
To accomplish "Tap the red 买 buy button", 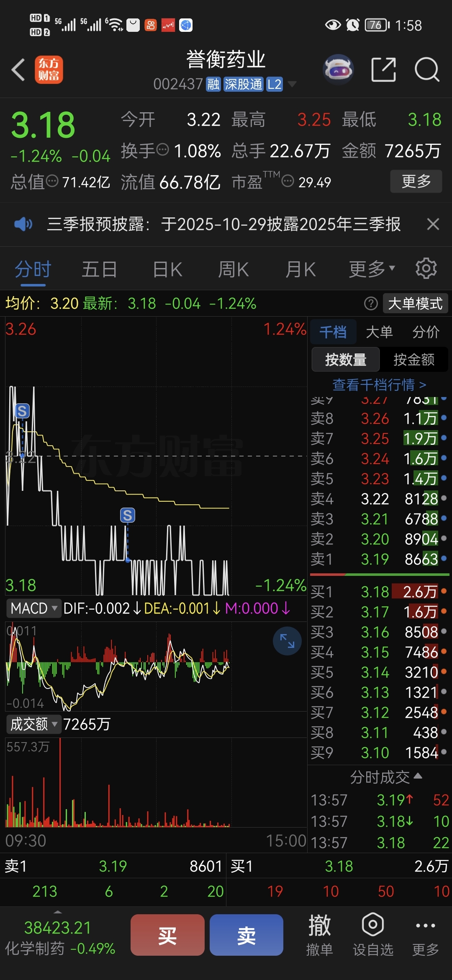I will coord(167,935).
